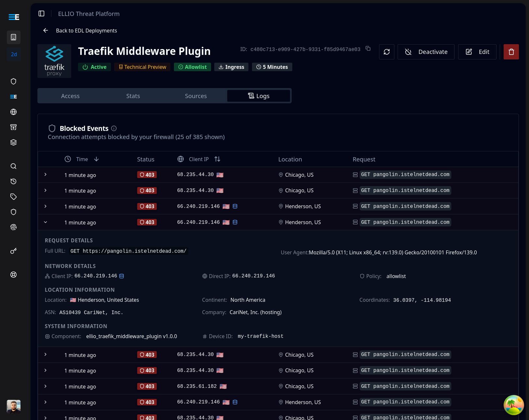The height and width of the screenshot is (420, 529).
Task: Expand the first Chicago blocked event row
Action: pyautogui.click(x=46, y=175)
